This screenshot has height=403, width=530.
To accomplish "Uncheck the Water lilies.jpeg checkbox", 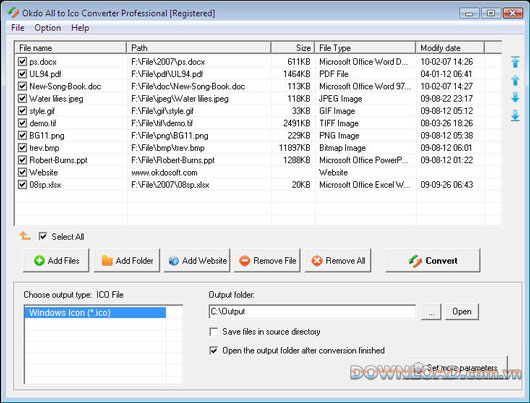I will pyautogui.click(x=22, y=98).
